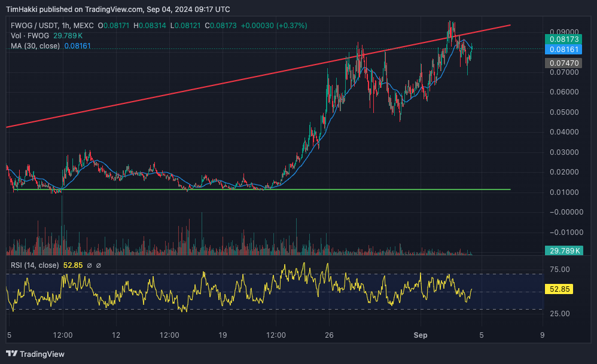Click the TradingView logo at bottom left

[35, 354]
